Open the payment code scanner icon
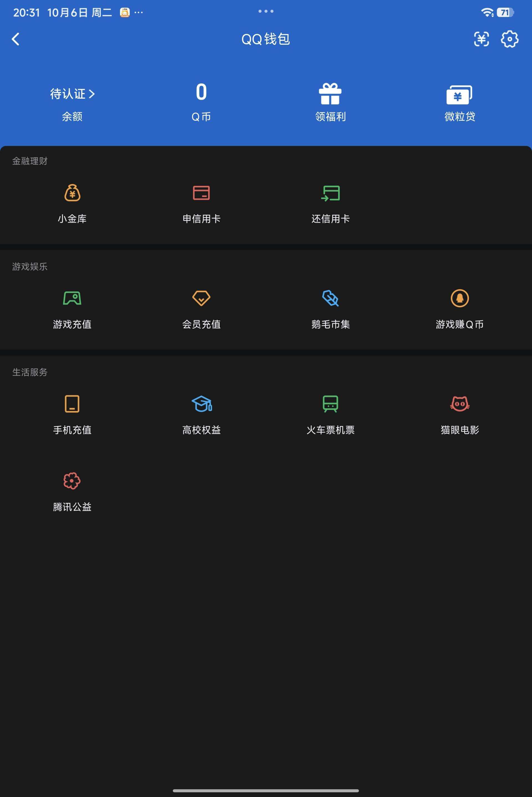This screenshot has width=532, height=797. tap(481, 39)
